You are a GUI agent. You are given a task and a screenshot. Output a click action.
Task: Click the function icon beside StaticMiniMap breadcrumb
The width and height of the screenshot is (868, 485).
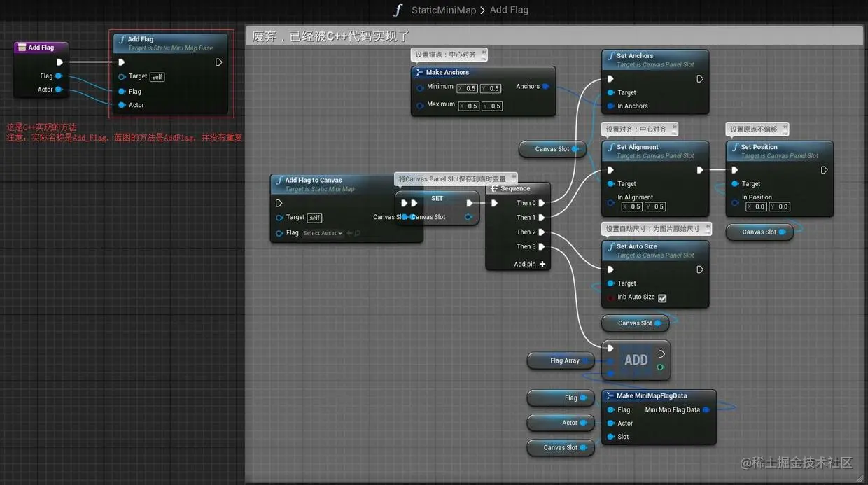398,10
